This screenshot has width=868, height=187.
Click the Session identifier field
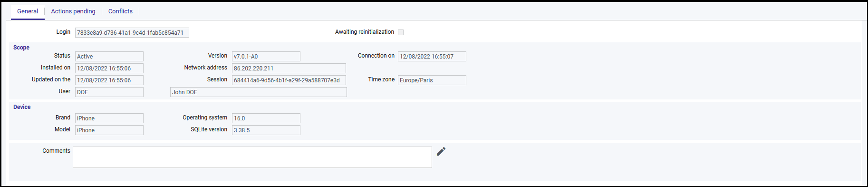tap(289, 80)
